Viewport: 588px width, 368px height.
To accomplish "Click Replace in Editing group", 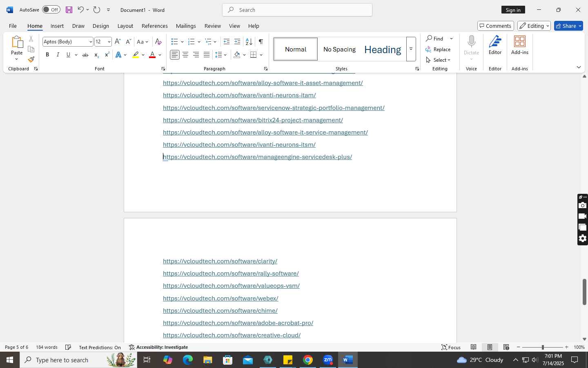I will point(438,49).
